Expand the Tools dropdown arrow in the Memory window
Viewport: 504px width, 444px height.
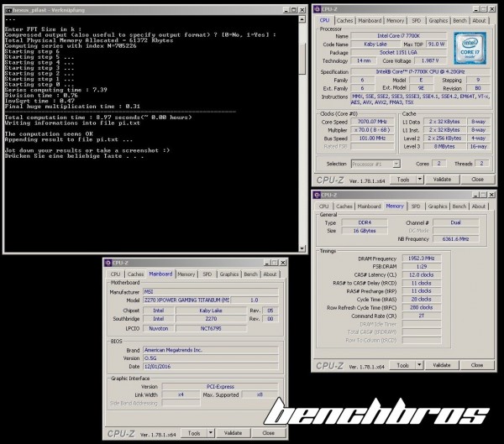tap(419, 365)
